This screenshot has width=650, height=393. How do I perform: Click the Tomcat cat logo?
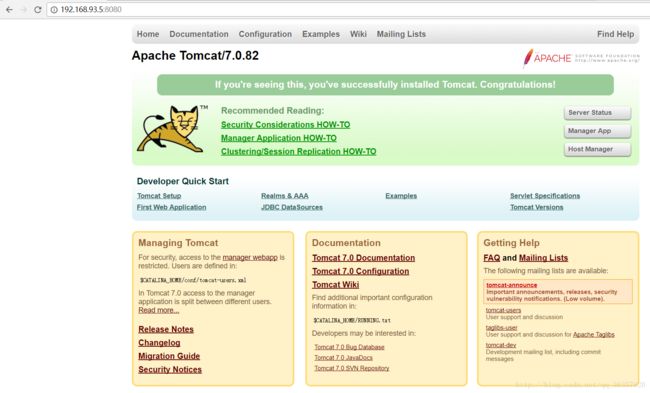click(x=171, y=129)
